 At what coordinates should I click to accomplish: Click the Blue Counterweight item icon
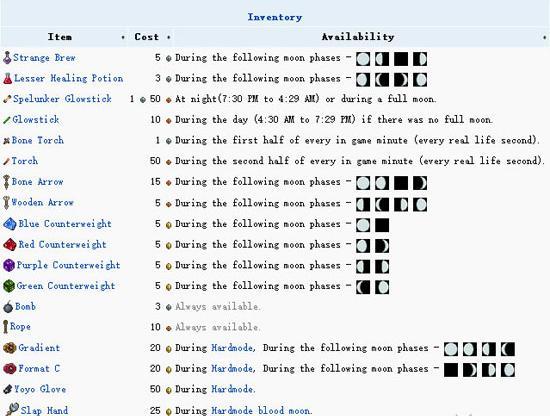click(x=10, y=224)
